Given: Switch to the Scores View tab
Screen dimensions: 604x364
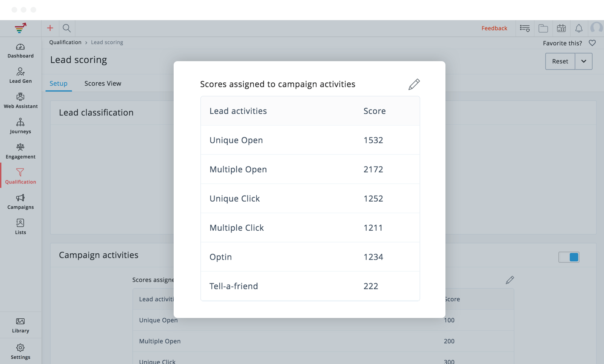Looking at the screenshot, I should tap(103, 83).
